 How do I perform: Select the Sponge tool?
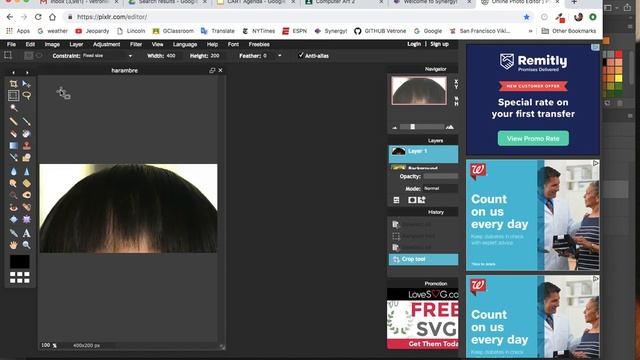27,183
